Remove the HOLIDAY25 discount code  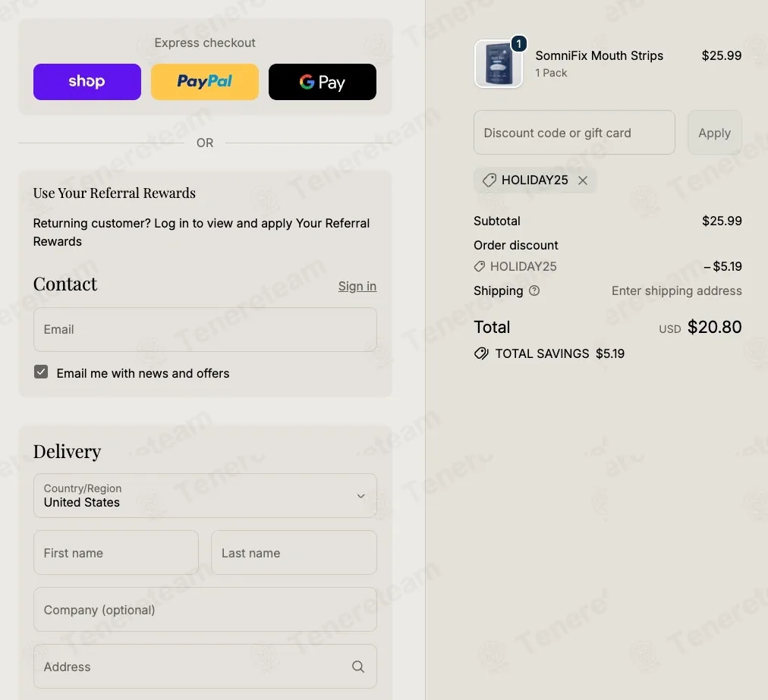(x=582, y=180)
